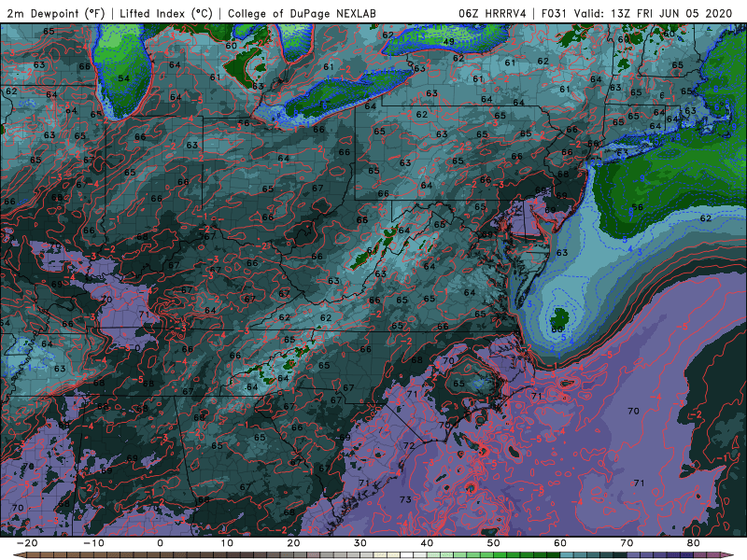Click the 10 label on the color scale
The height and width of the screenshot is (560, 747).
[227, 543]
